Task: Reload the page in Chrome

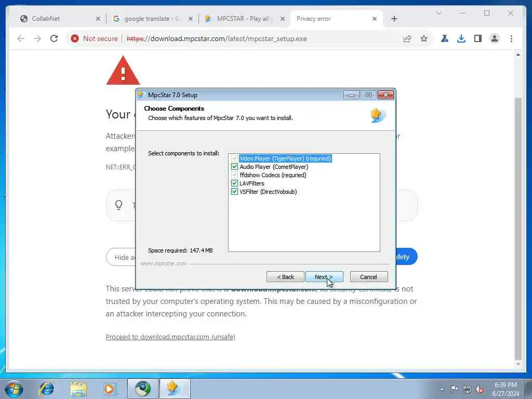Action: (x=54, y=38)
